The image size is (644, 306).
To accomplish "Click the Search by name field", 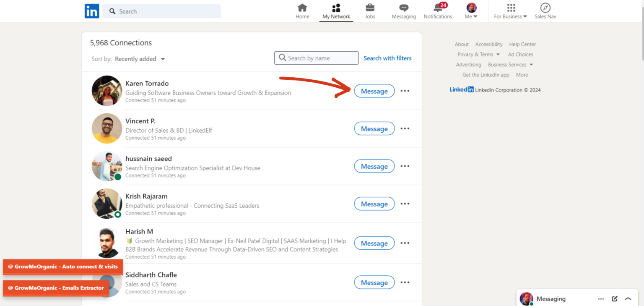I will [x=316, y=58].
